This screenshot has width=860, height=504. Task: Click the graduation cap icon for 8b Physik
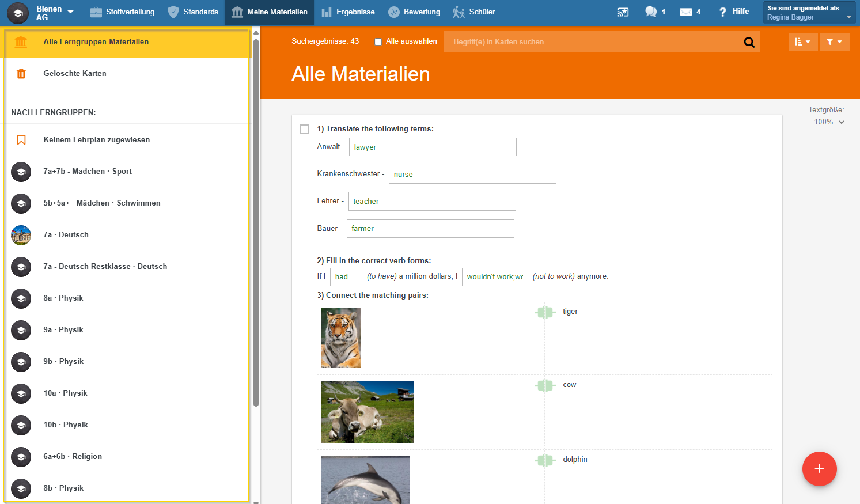[21, 488]
